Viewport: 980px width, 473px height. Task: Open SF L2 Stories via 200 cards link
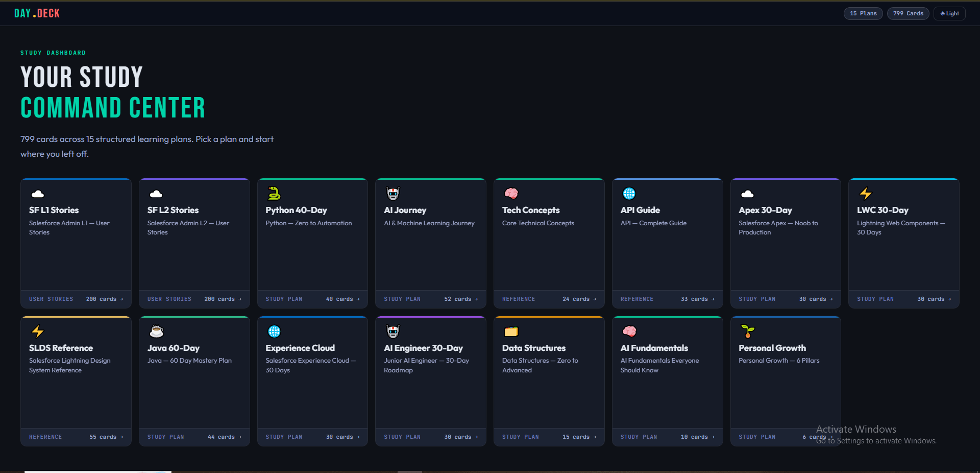tap(223, 299)
